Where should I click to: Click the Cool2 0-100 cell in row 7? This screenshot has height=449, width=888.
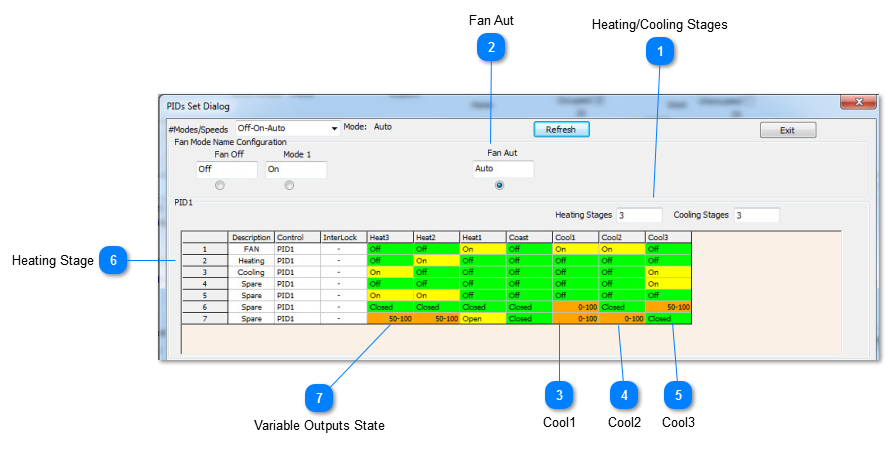pyautogui.click(x=622, y=319)
